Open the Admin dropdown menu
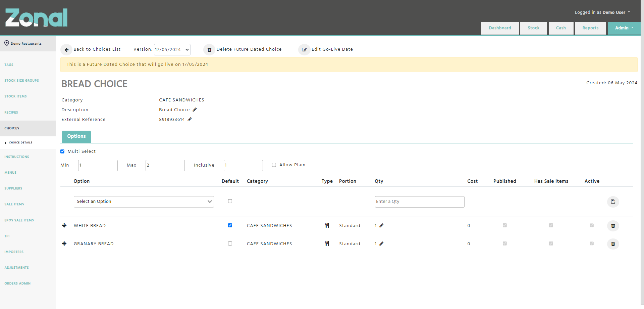This screenshot has width=644, height=309. click(624, 28)
